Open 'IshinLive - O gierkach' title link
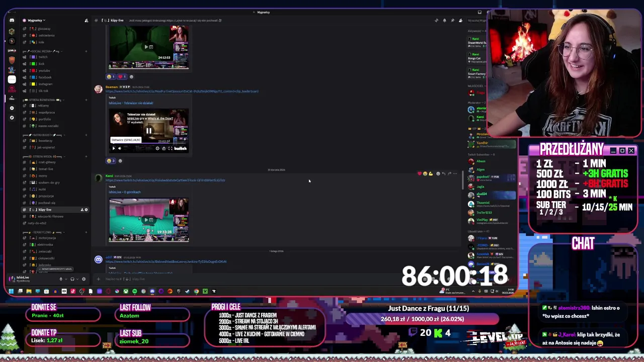This screenshot has height=362, width=644. (125, 192)
